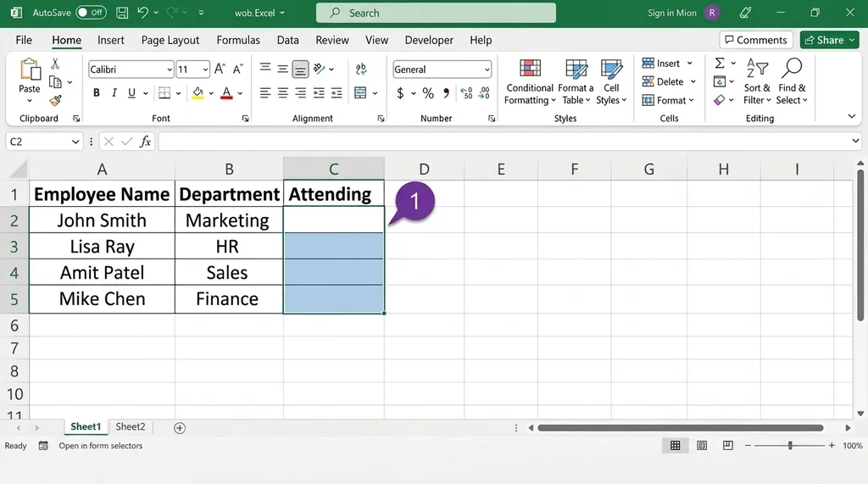Click the Insert cells button
Viewport: 868px width, 484px height.
[667, 63]
